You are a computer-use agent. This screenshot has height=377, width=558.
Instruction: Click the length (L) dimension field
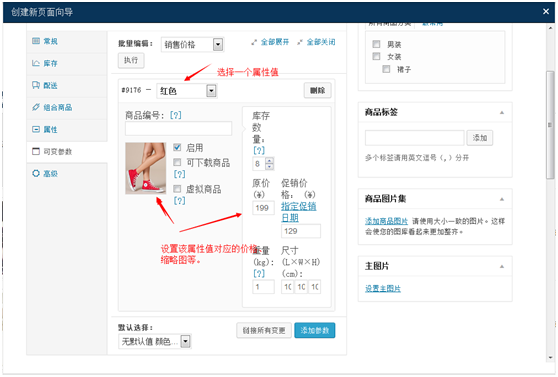coord(287,287)
